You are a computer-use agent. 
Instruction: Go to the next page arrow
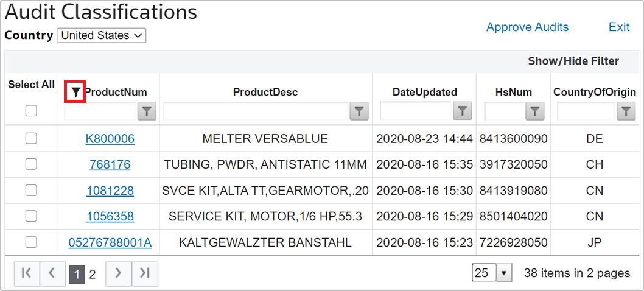click(x=118, y=273)
